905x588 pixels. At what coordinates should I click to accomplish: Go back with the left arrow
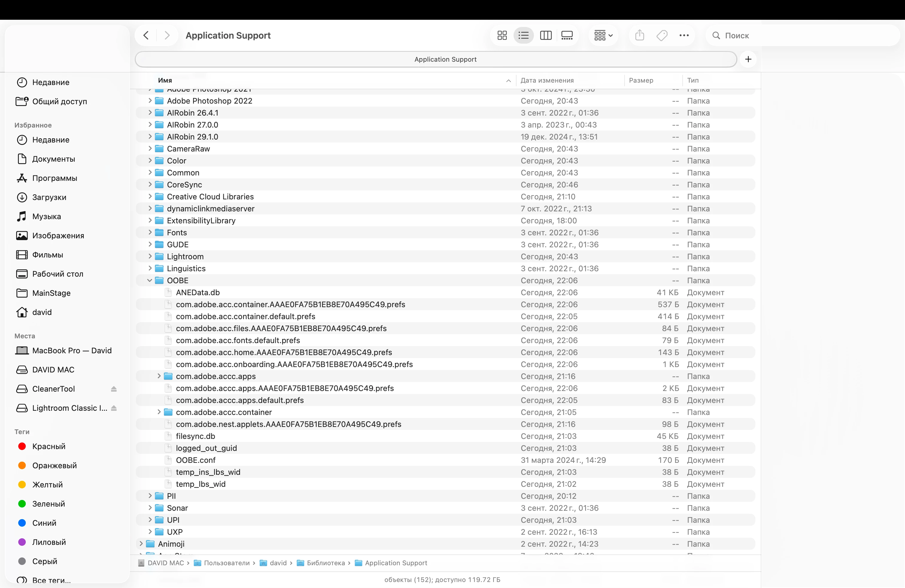146,35
